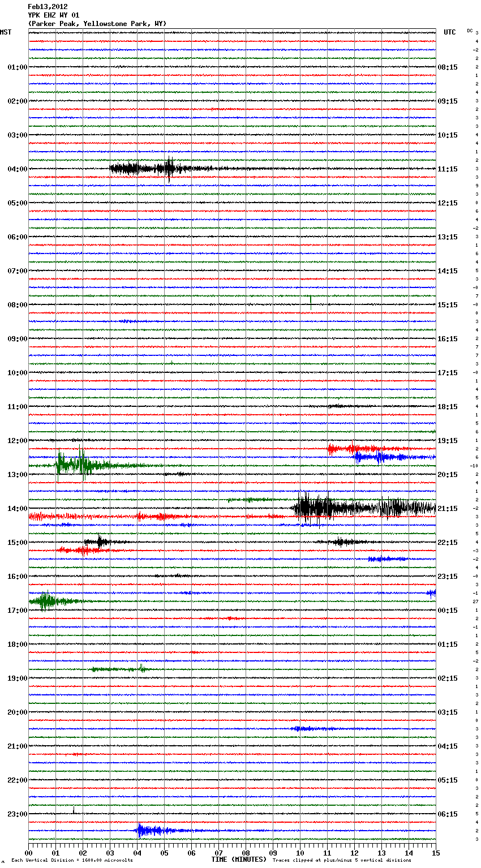
Task: Click the 12 minute axis tick label
Action: pos(355,853)
